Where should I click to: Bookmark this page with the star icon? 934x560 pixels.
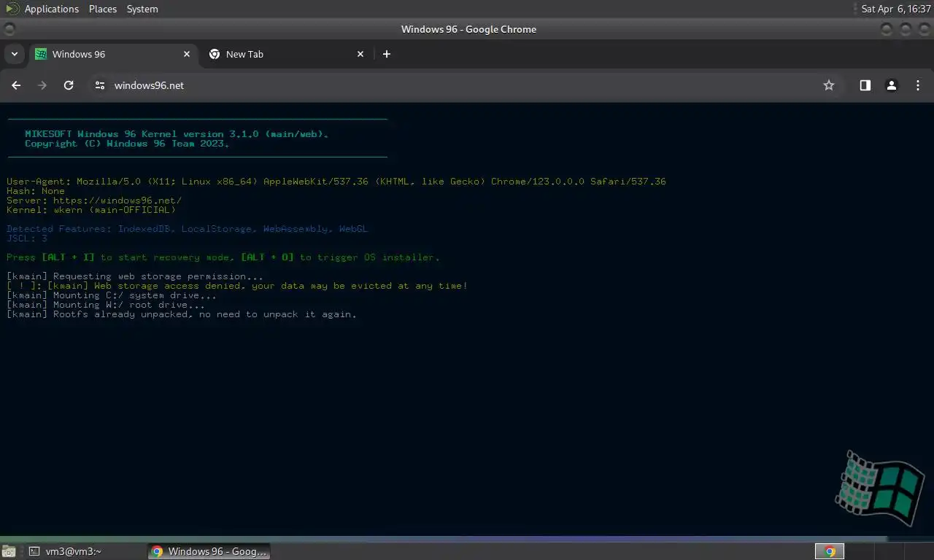coord(829,85)
